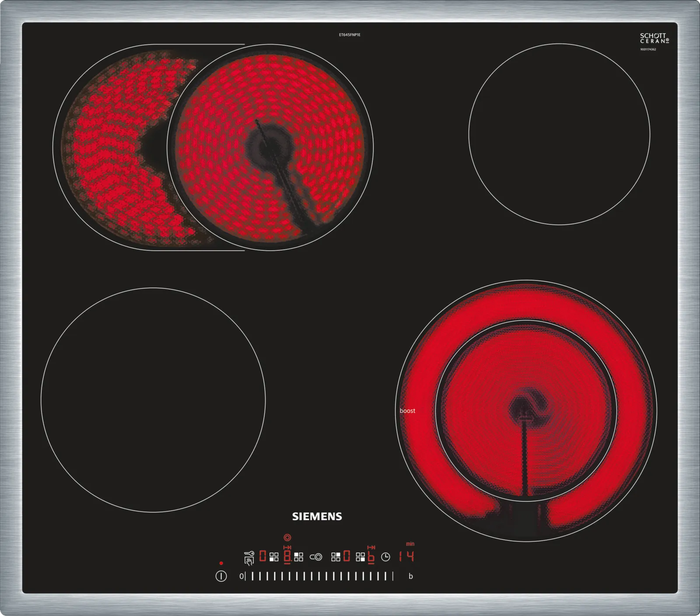Click the SCHOTT CERAN logo
The height and width of the screenshot is (616, 700).
coord(654,38)
